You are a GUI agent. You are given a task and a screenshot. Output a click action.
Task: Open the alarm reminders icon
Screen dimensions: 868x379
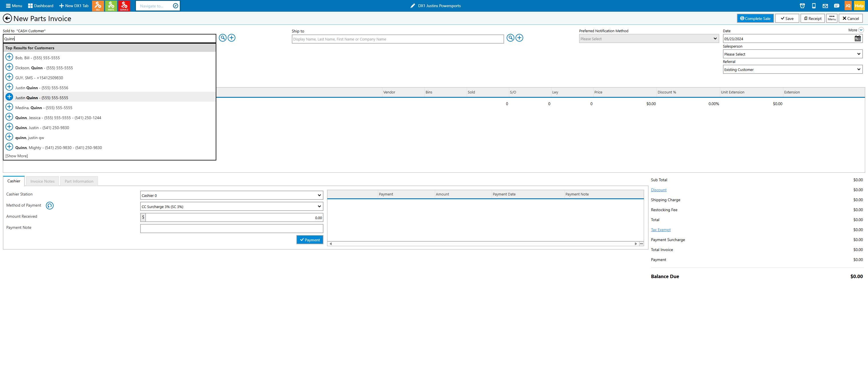point(802,6)
